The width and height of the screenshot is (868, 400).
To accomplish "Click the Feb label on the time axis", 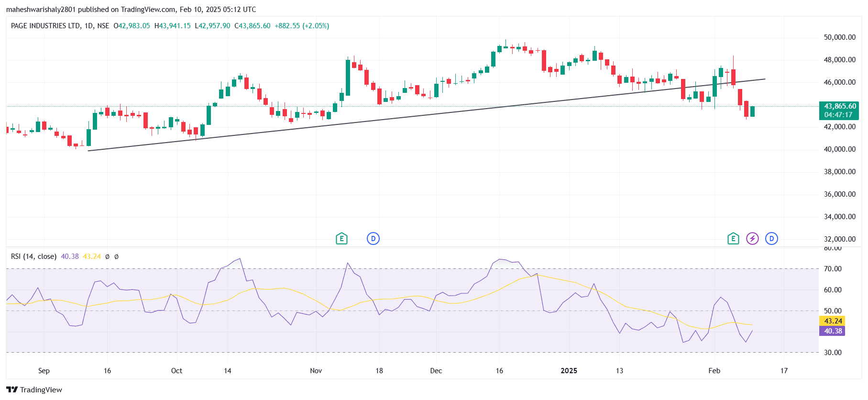I will click(x=714, y=371).
